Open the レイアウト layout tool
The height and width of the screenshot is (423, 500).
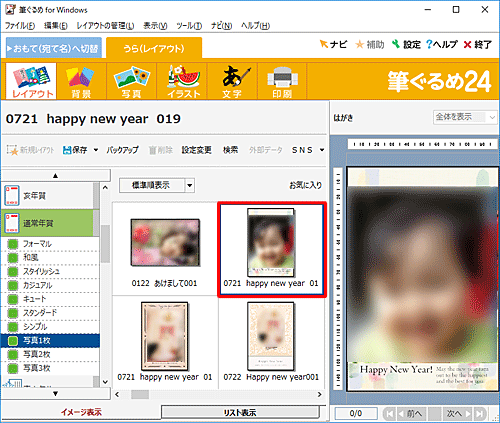pyautogui.click(x=31, y=81)
